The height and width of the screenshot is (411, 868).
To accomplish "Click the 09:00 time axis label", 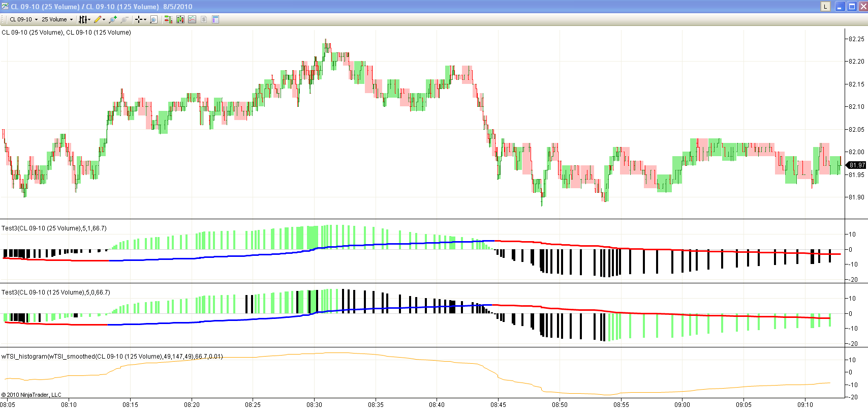I will [x=683, y=405].
